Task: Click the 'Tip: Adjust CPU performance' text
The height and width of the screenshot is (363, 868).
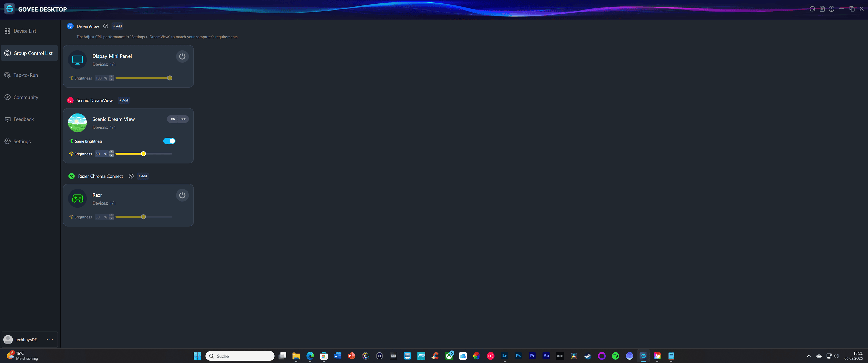Action: 157,37
